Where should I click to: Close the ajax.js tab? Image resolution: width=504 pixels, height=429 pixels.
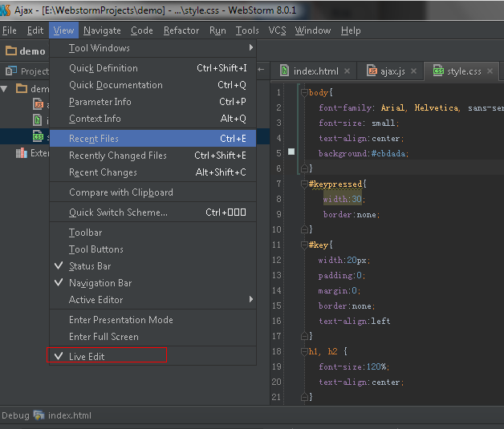click(x=413, y=71)
